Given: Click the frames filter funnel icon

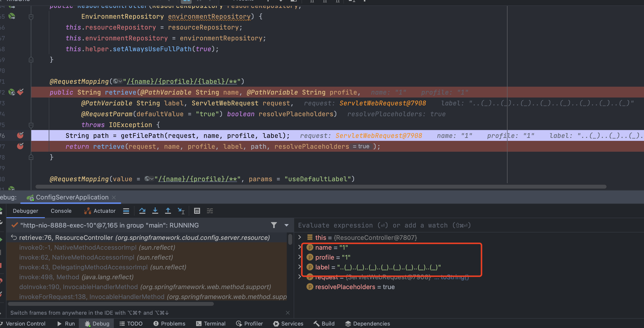Looking at the screenshot, I should [x=274, y=225].
